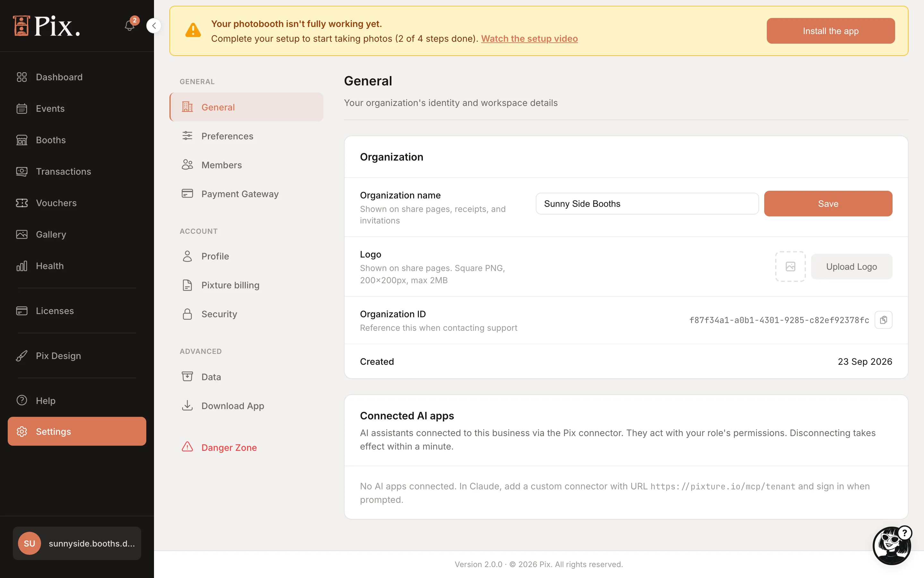This screenshot has width=924, height=578.
Task: Click the yellow warning triangle icon
Action: pyautogui.click(x=193, y=30)
